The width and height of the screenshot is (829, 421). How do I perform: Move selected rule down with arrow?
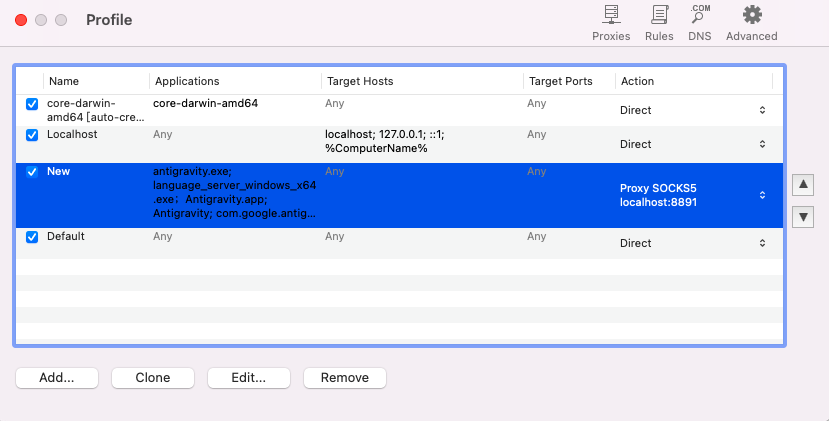[803, 217]
